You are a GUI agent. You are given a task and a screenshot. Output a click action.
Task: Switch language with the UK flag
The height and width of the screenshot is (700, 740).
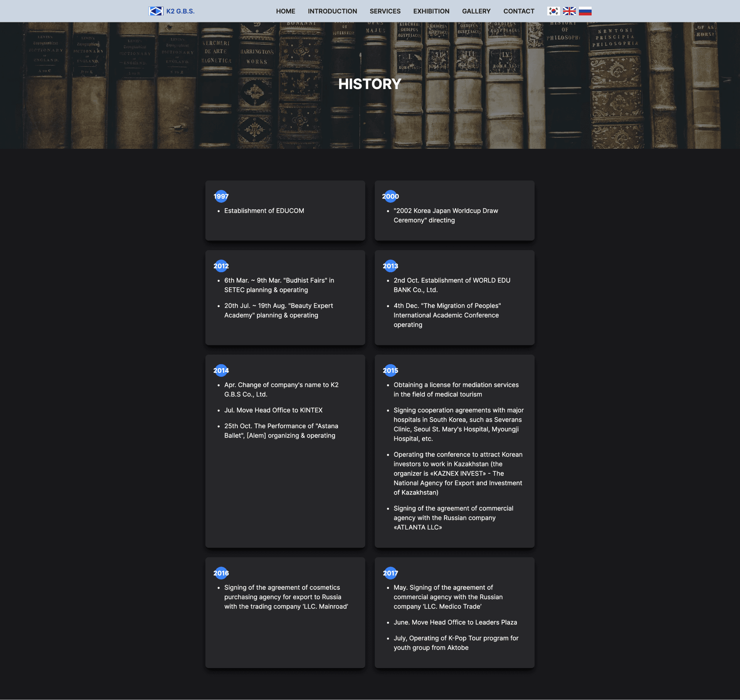[569, 11]
